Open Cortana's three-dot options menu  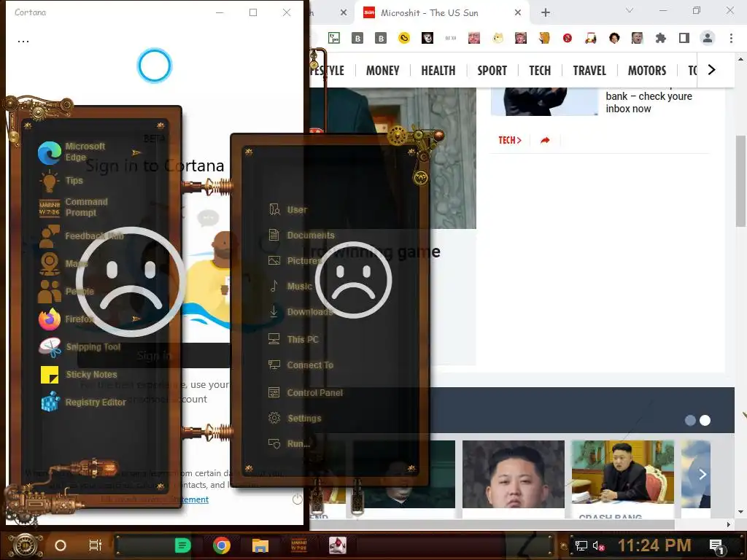(23, 42)
